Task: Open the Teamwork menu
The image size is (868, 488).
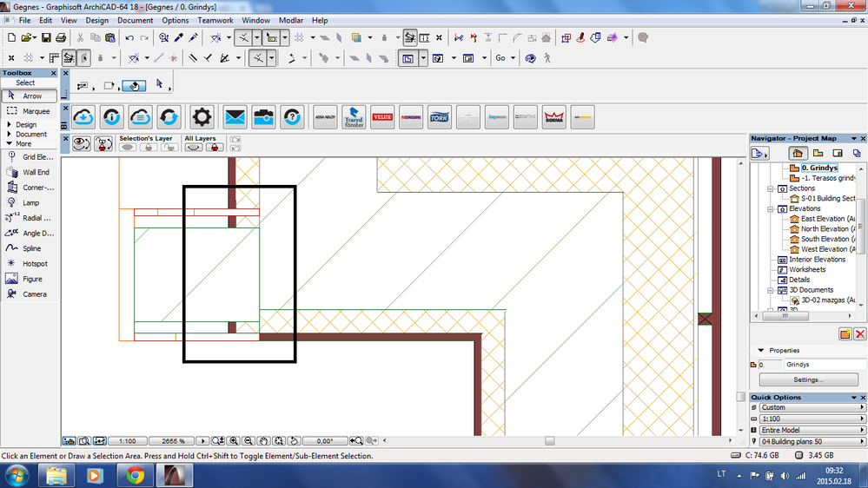Action: 215,20
